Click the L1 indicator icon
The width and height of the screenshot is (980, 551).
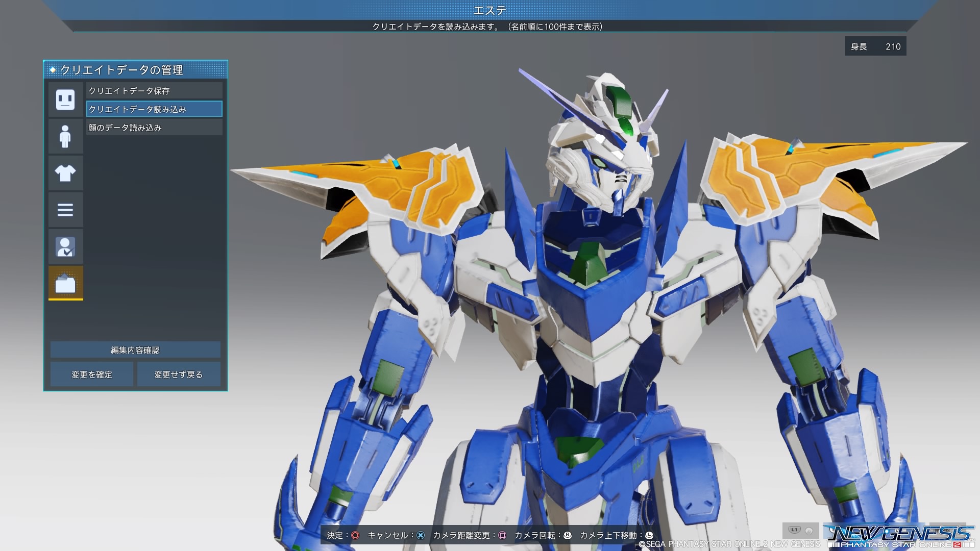click(794, 530)
